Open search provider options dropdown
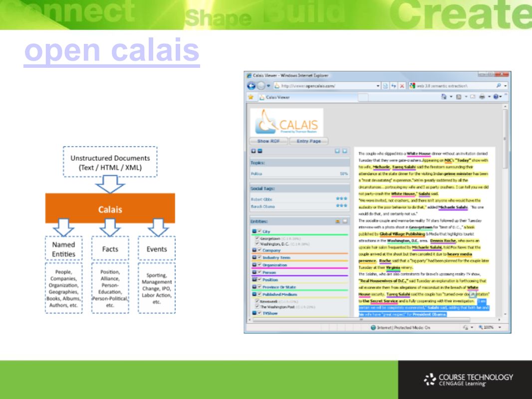The image size is (532, 399). click(505, 86)
